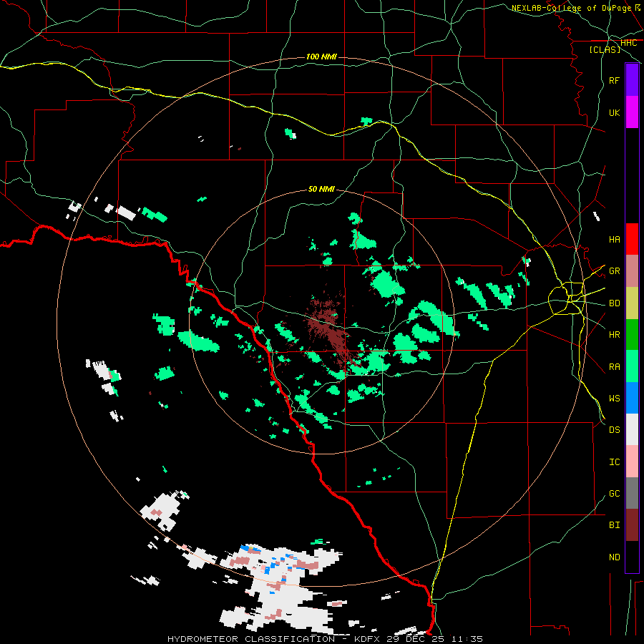
Task: Click the KDFX radar site identifier
Action: [368, 639]
